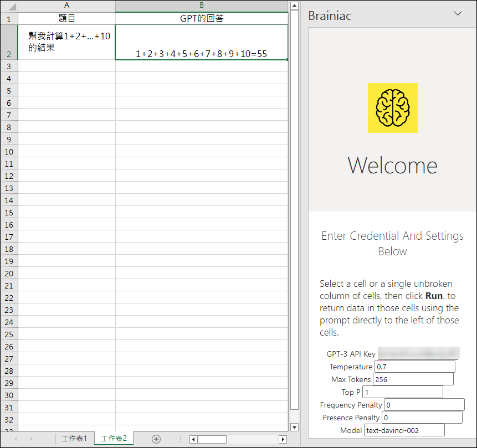Select cell showing 1+2+3+4+5+6+7+8+9+10=55
This screenshot has width=477, height=448.
[x=202, y=42]
